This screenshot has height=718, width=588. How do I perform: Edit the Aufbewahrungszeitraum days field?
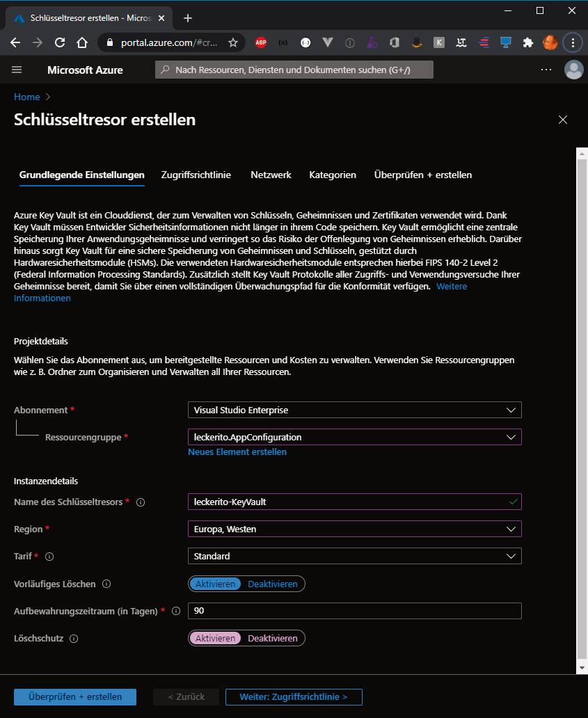pos(354,611)
